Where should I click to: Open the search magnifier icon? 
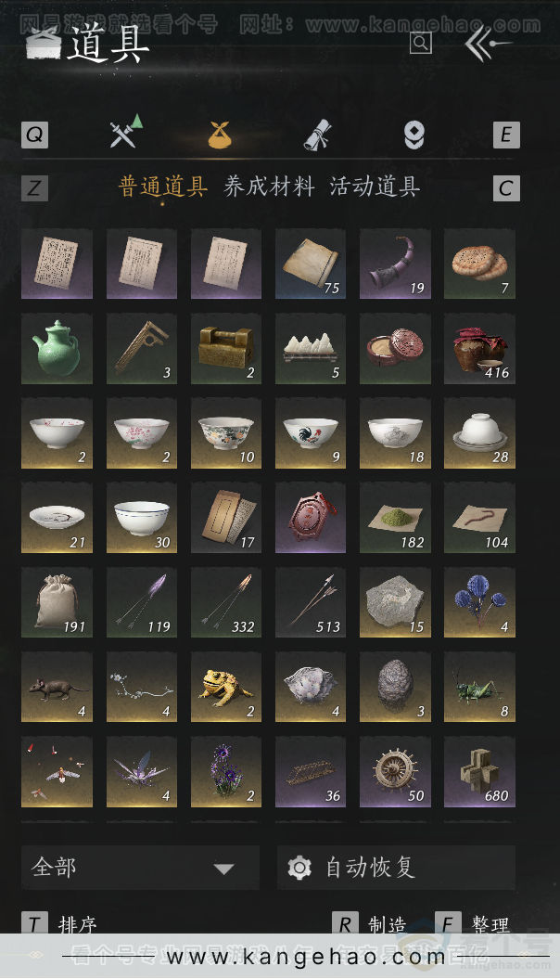coord(421,43)
